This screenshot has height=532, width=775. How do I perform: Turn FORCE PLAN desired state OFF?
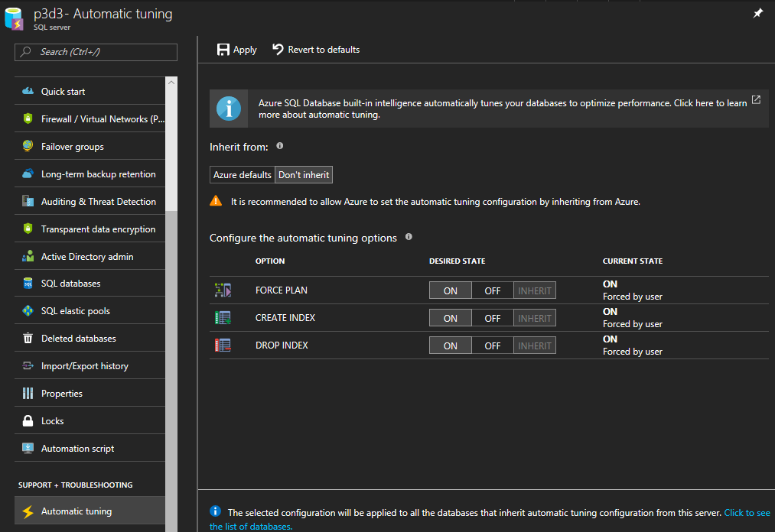click(492, 290)
